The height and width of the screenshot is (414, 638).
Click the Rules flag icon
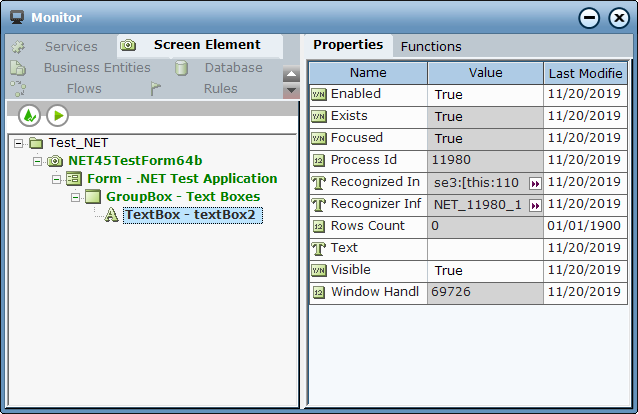[155, 88]
